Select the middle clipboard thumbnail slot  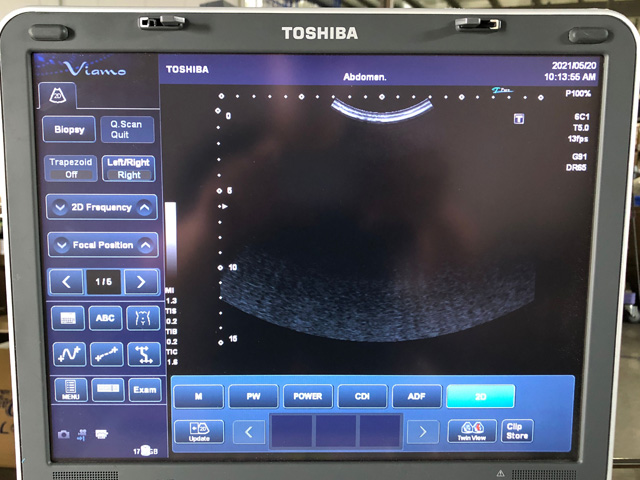point(336,431)
